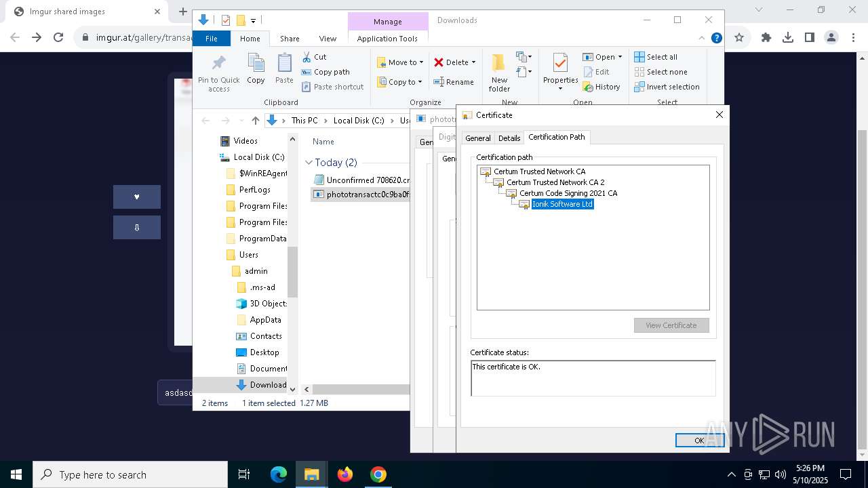Open the Copy to dropdown
868x488 pixels.
tap(400, 82)
